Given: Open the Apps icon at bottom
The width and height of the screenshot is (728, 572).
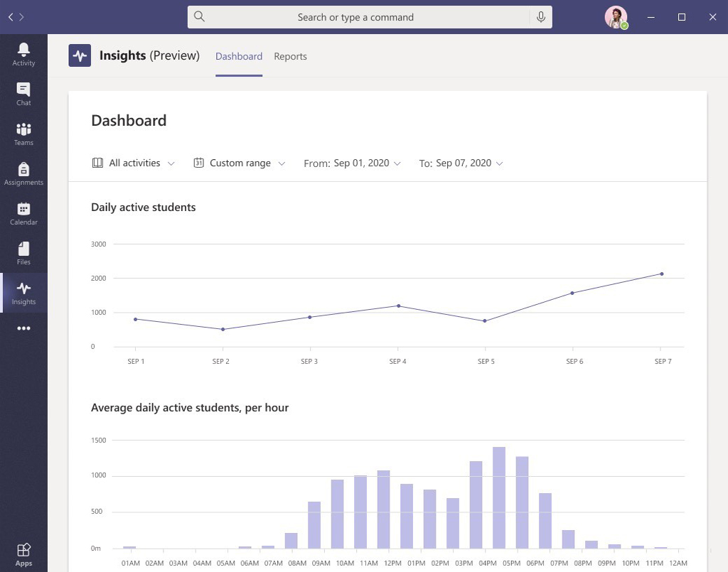Looking at the screenshot, I should tap(23, 551).
